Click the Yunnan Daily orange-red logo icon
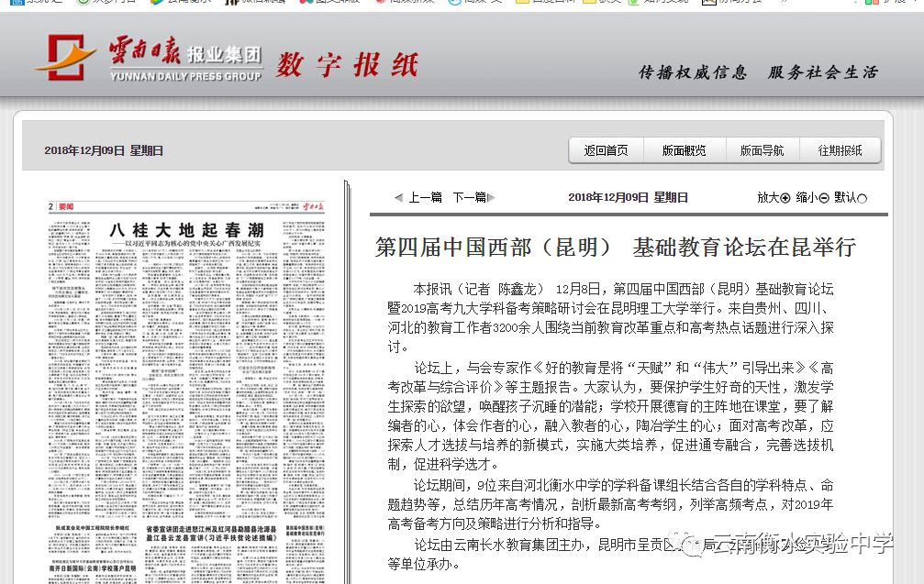The height and width of the screenshot is (584, 924). click(65, 57)
